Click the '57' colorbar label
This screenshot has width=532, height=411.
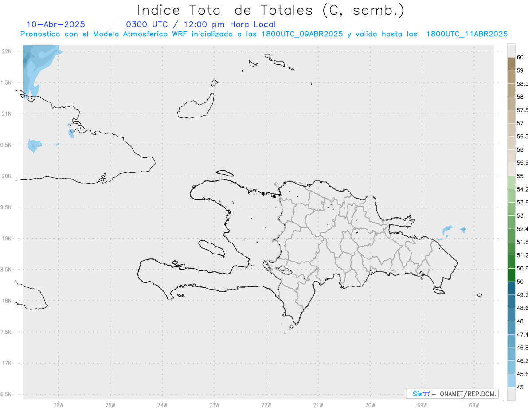(x=520, y=123)
